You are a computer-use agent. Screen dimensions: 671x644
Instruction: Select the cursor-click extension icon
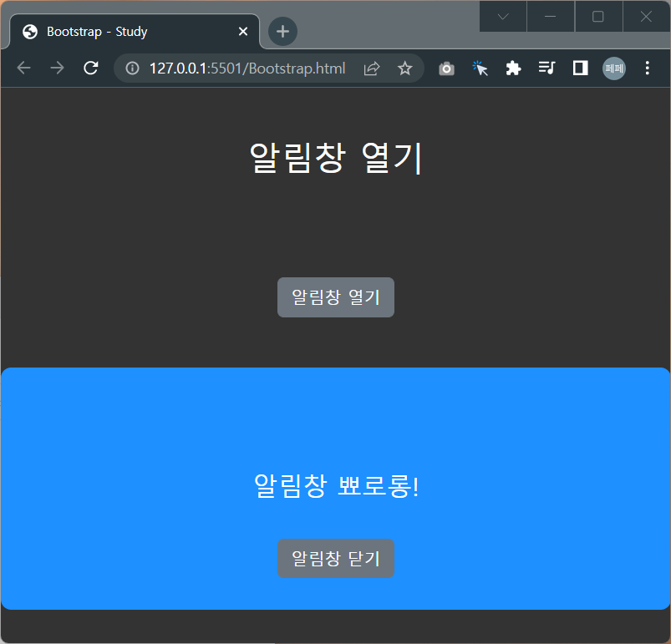tap(480, 68)
